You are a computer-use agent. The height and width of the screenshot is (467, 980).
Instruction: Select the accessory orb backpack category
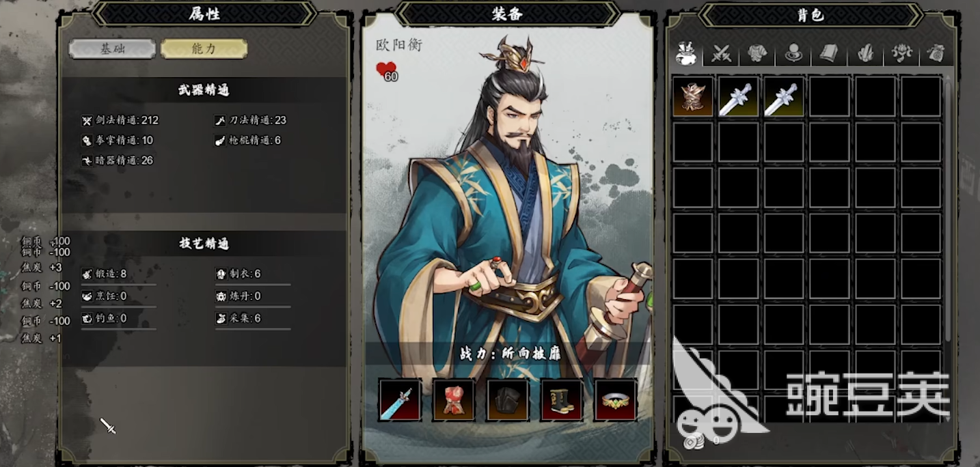coord(793,53)
